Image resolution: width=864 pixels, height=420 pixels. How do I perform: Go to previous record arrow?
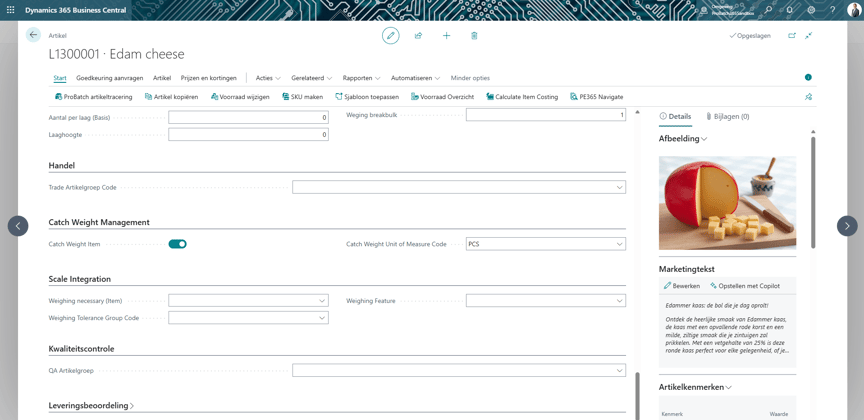click(18, 225)
